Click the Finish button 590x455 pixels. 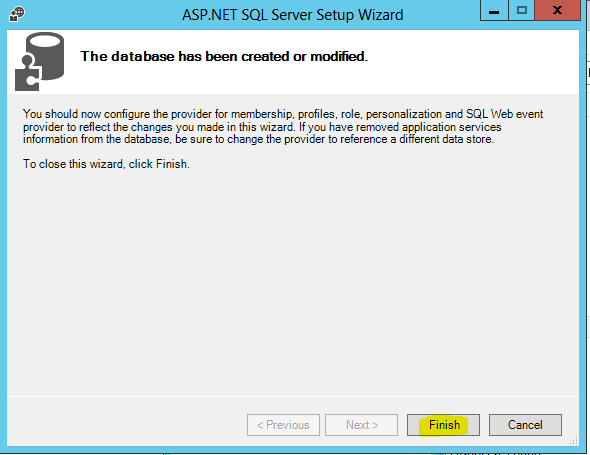pos(443,425)
